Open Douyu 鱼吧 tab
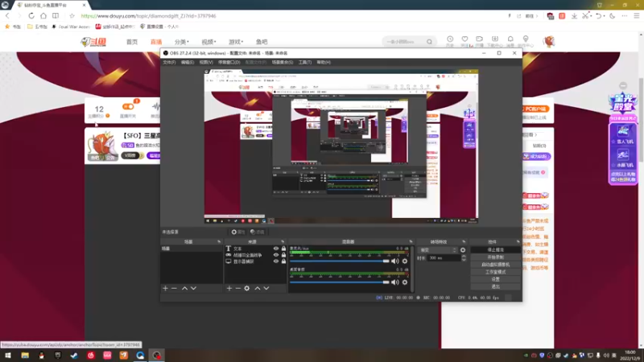This screenshot has width=644, height=362. [x=262, y=42]
